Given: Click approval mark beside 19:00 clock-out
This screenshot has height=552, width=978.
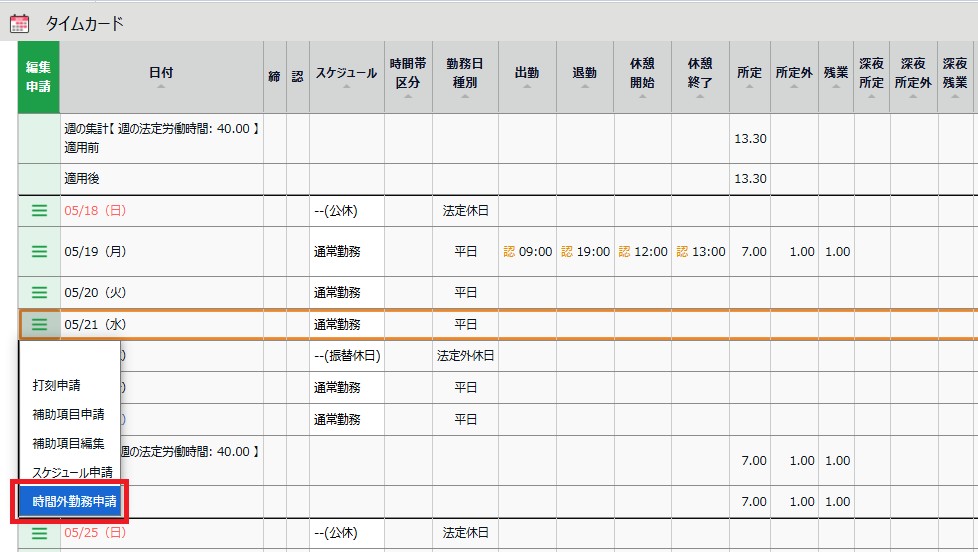Looking at the screenshot, I should [567, 252].
